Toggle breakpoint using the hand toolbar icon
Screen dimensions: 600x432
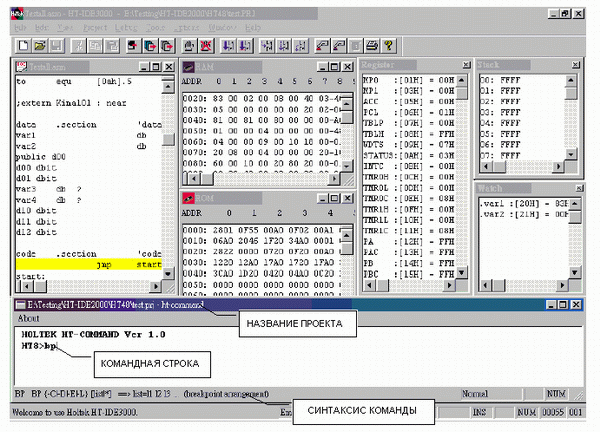click(x=189, y=46)
